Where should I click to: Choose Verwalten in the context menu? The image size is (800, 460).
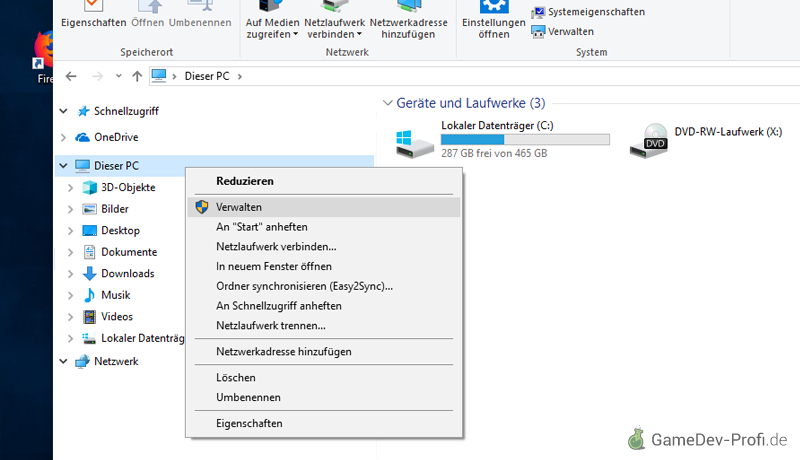[x=324, y=207]
